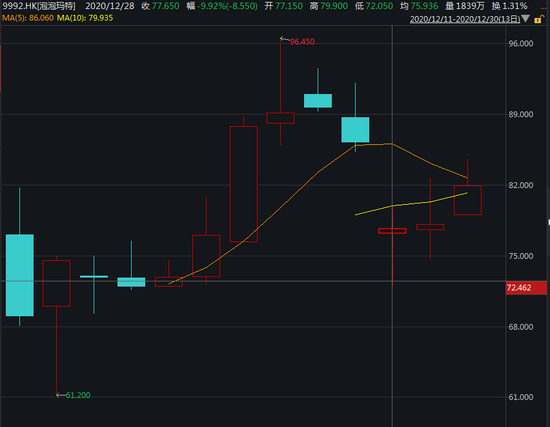Image resolution: width=550 pixels, height=427 pixels.
Task: Click the 2020/12/11-2020/12/30 date range link
Action: pos(465,19)
